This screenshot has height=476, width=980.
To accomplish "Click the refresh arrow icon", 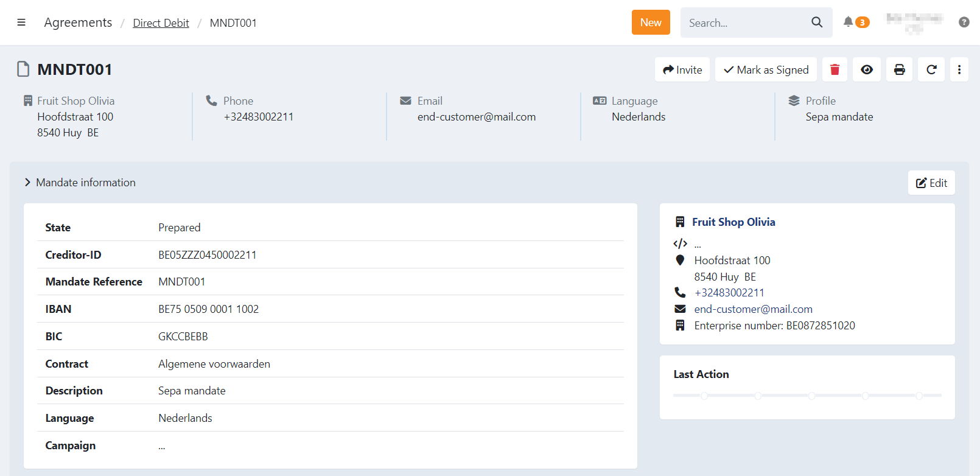I will [x=931, y=69].
